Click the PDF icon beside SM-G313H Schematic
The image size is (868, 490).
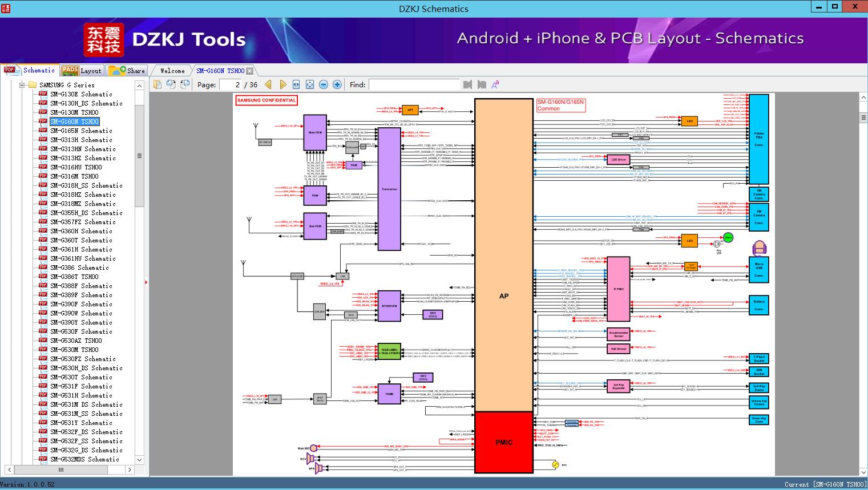pos(43,140)
